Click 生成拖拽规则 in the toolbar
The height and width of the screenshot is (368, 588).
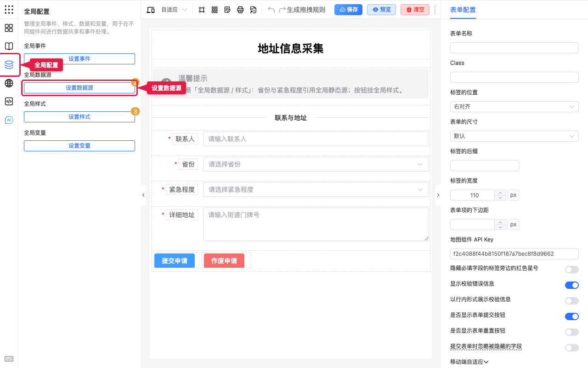pos(306,10)
